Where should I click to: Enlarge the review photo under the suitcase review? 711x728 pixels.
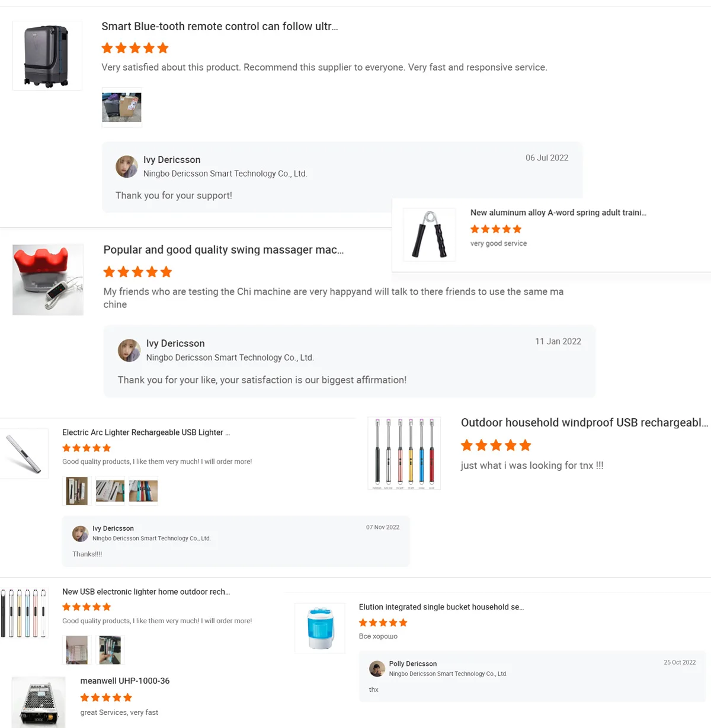point(122,107)
